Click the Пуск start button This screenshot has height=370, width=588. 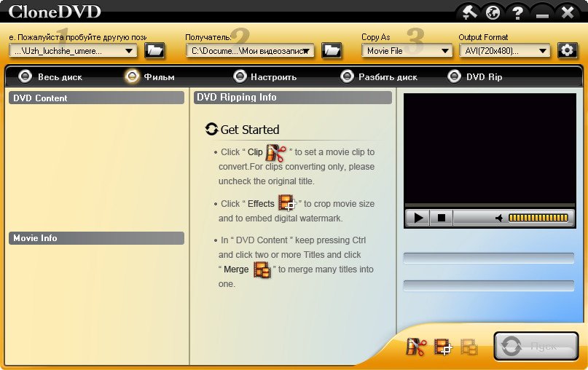point(536,346)
